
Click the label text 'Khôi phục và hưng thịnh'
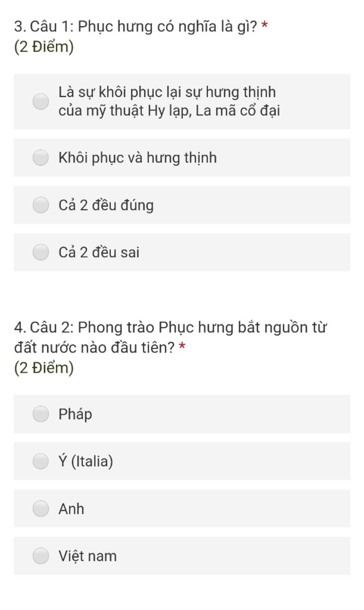(x=138, y=158)
